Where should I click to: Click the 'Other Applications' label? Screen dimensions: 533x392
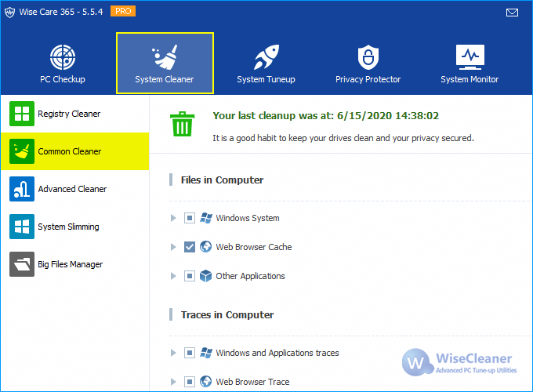[251, 277]
